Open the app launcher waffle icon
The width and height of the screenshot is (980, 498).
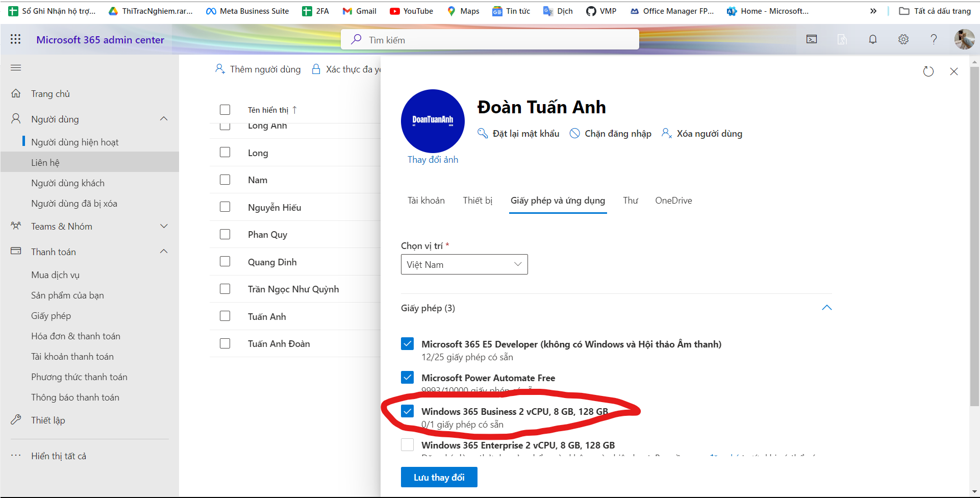[15, 39]
